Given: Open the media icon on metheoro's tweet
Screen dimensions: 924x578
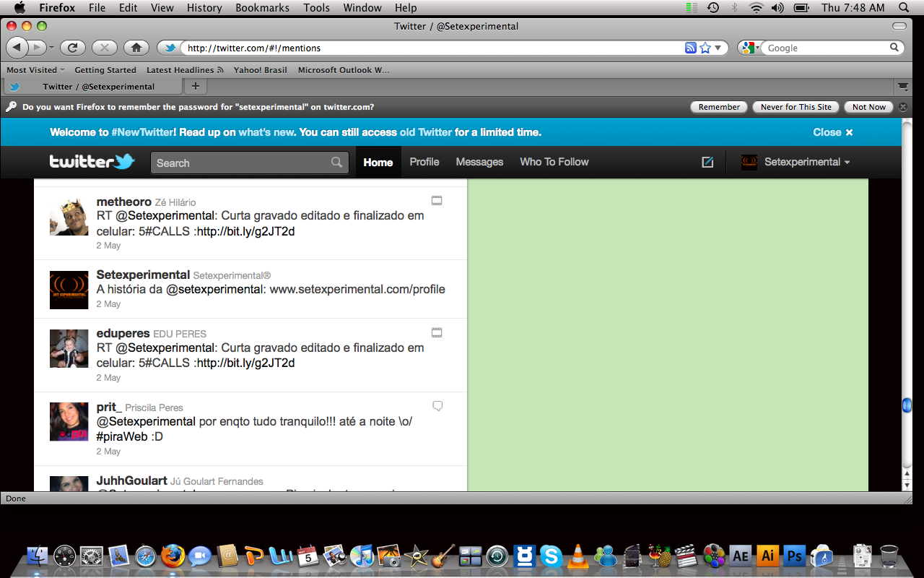Looking at the screenshot, I should pyautogui.click(x=437, y=201).
